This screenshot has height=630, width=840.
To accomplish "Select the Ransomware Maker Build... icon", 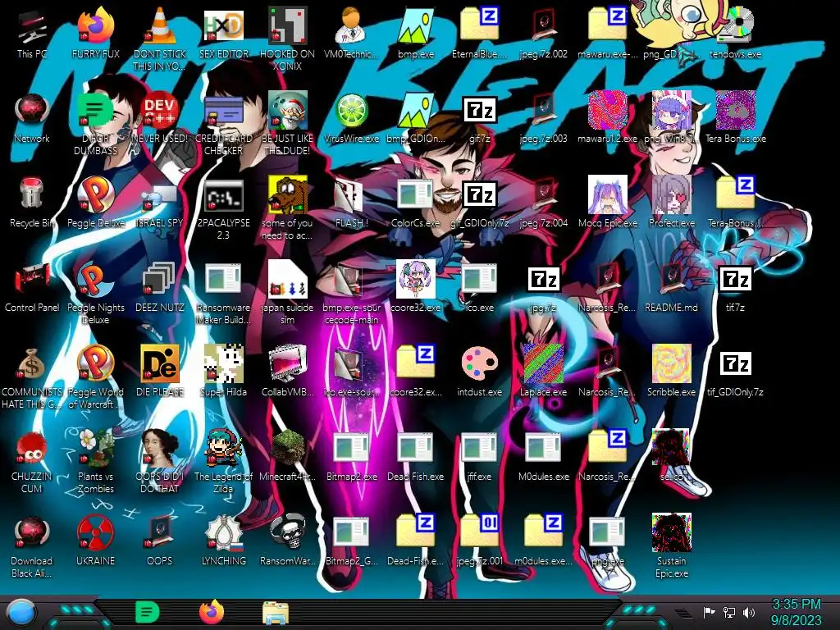I will (x=223, y=293).
